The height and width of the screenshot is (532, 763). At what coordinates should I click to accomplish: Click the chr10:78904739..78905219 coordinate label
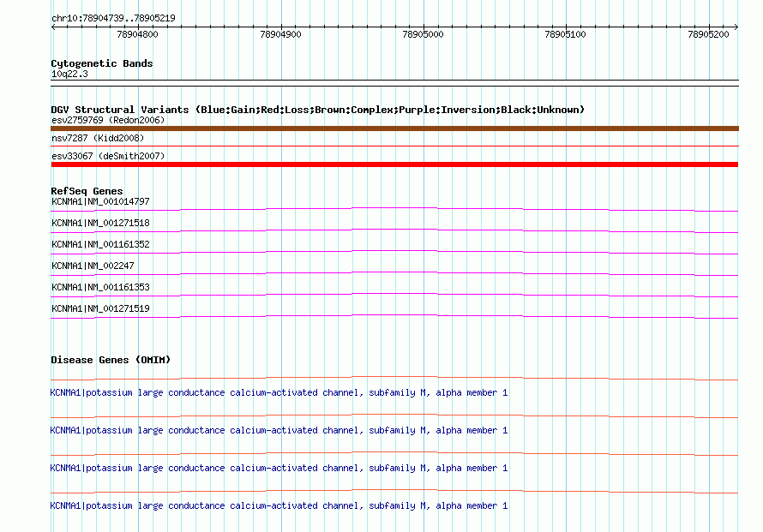(113, 18)
